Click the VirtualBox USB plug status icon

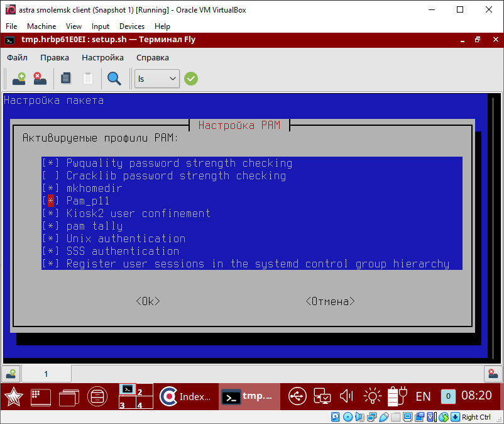click(384, 417)
